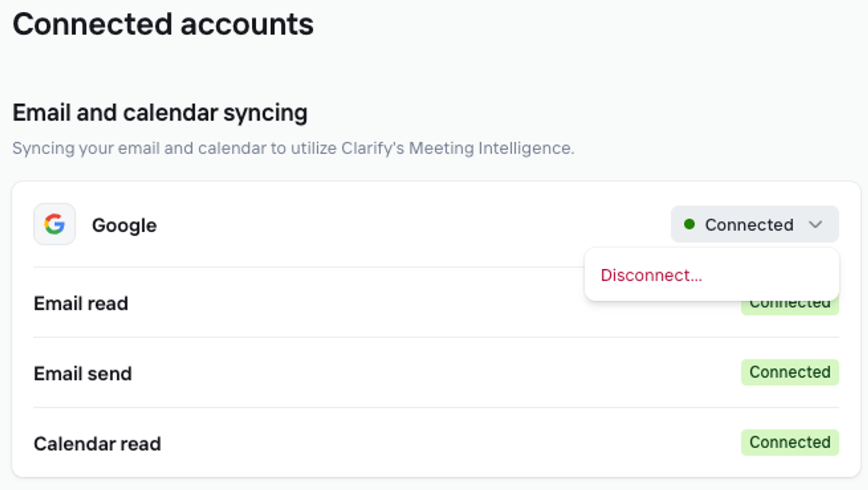Screen dimensions: 868x490
Task: Click the Email send Connected badge
Action: (790, 372)
